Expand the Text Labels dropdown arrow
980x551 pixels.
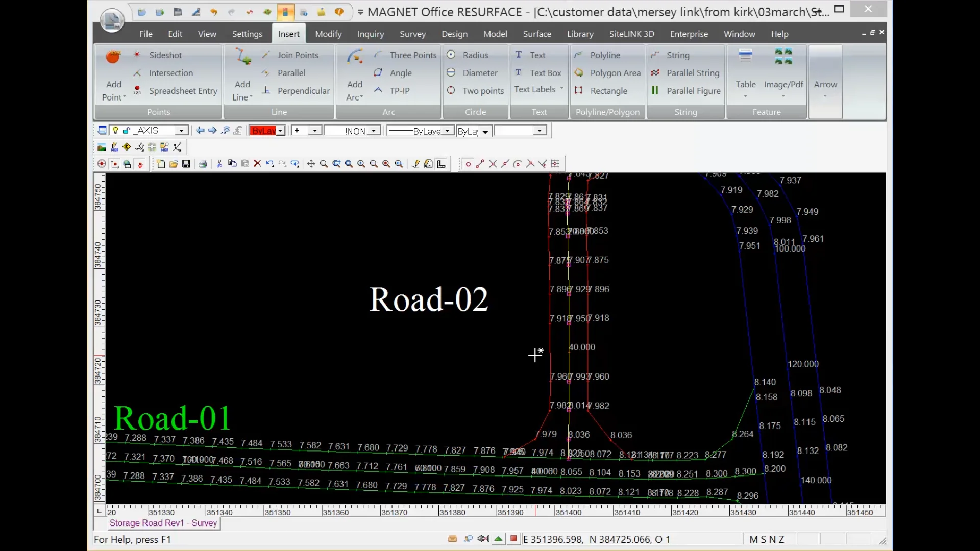tap(561, 89)
